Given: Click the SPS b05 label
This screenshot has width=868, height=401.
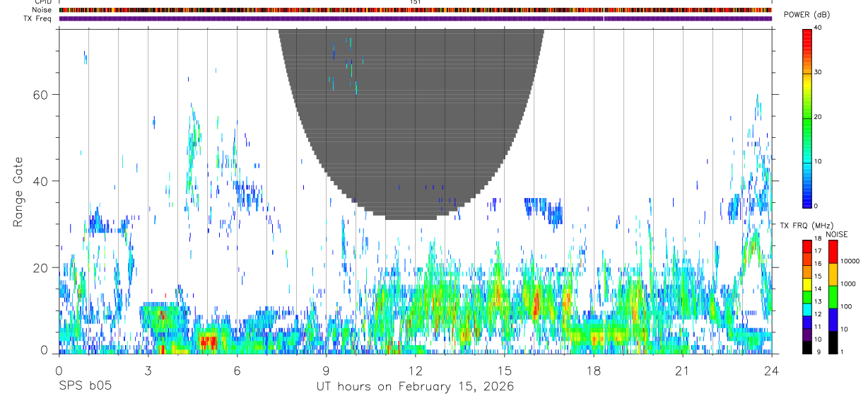Looking at the screenshot, I should 85,387.
